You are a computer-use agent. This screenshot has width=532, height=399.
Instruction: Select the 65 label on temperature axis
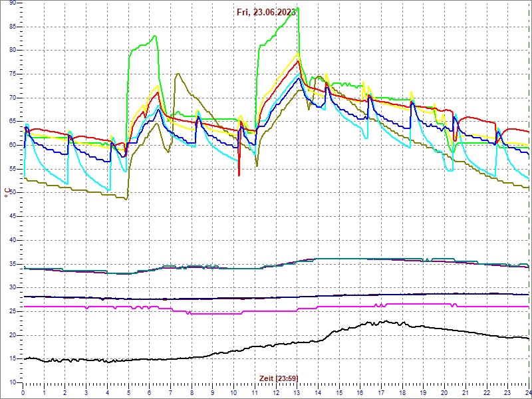(x=13, y=122)
